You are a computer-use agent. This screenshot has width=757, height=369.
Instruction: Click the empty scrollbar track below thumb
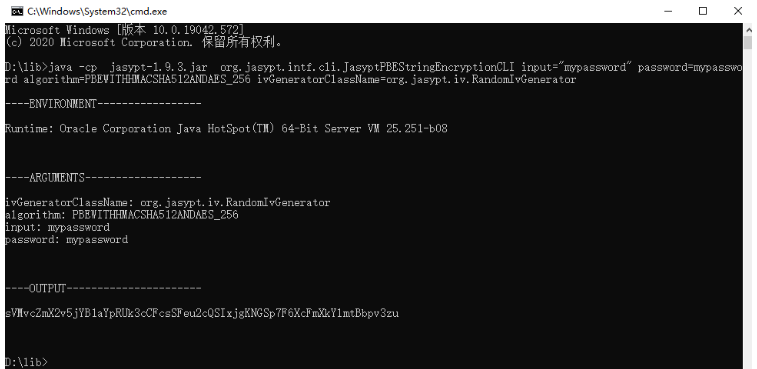coord(748,208)
